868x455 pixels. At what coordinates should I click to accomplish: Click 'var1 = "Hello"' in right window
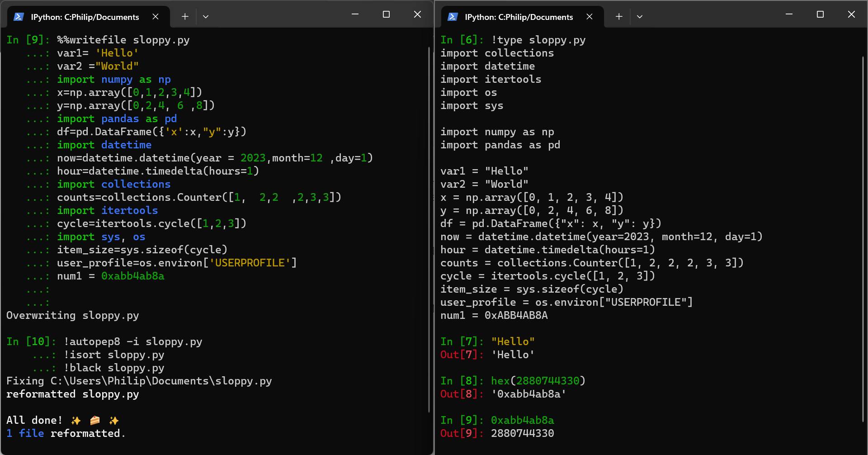pyautogui.click(x=485, y=171)
